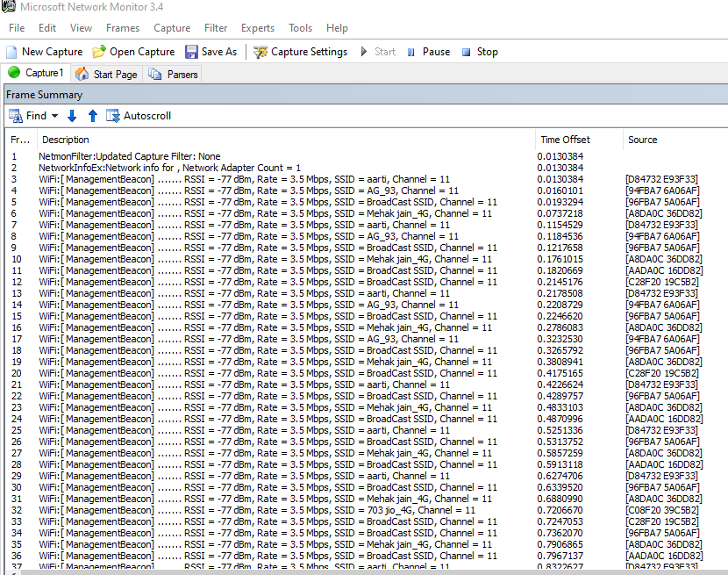Click the New Capture button label
The image size is (728, 575).
click(x=52, y=52)
